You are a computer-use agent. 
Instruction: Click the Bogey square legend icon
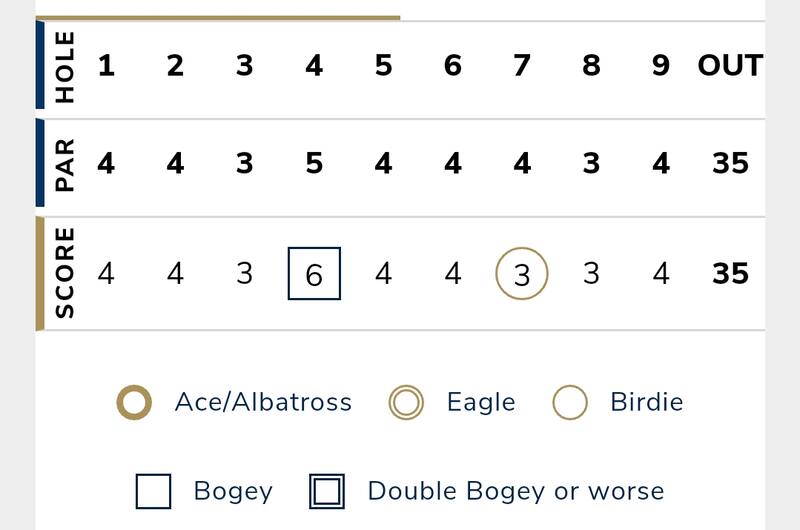pos(153,491)
